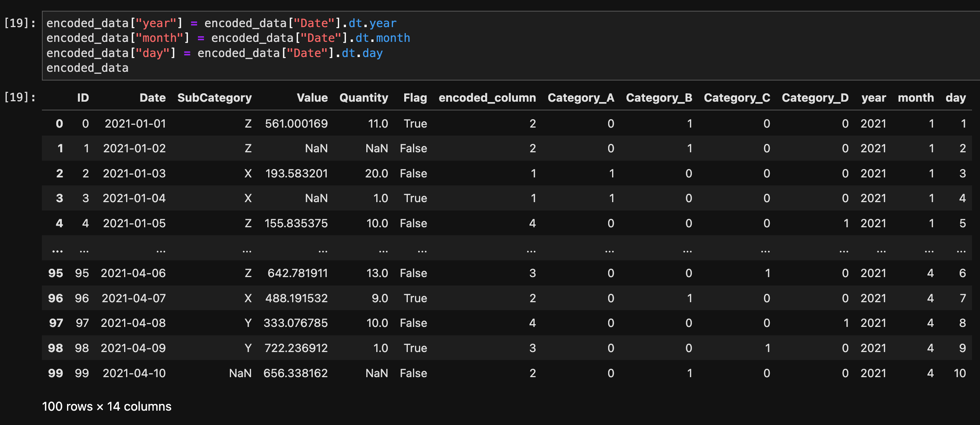Click the Category_D column header
Screen dimensions: 980x425
coord(815,98)
